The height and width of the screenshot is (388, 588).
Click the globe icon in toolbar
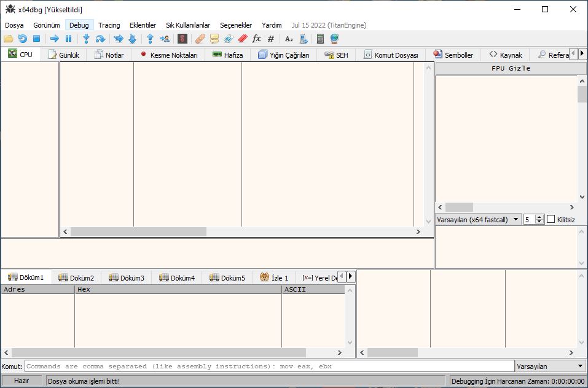coord(334,39)
